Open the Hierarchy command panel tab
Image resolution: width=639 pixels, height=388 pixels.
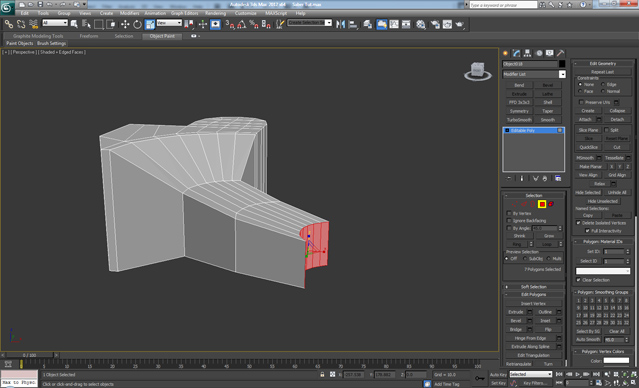pos(528,53)
